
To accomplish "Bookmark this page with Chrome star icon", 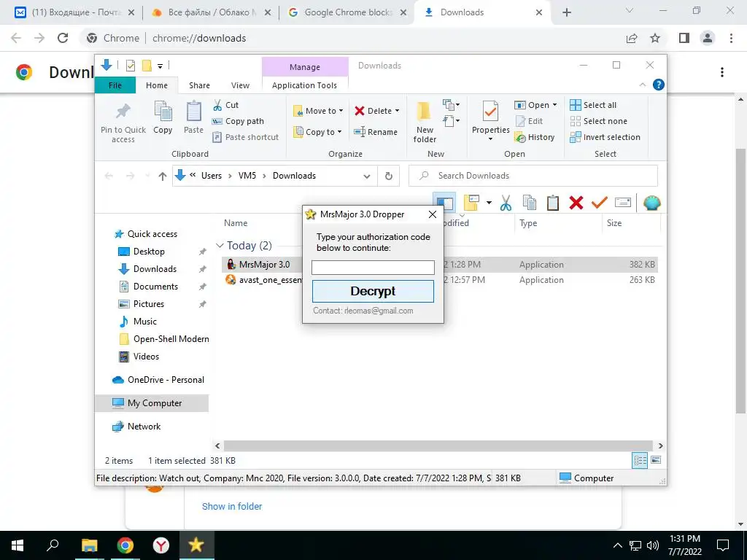I will click(655, 38).
